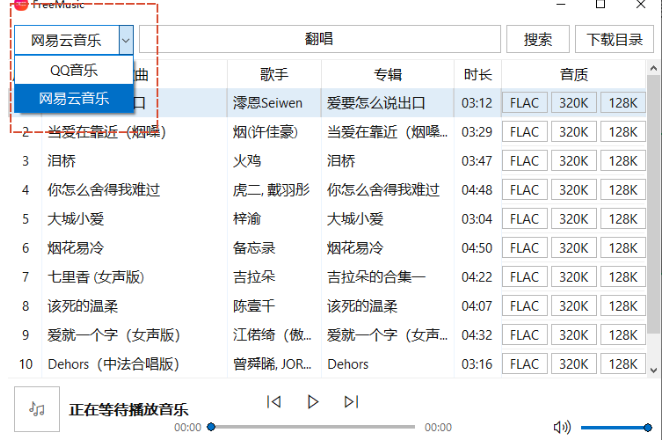Select song title 烟花易冷
Screen dimensions: 667x443
76,248
